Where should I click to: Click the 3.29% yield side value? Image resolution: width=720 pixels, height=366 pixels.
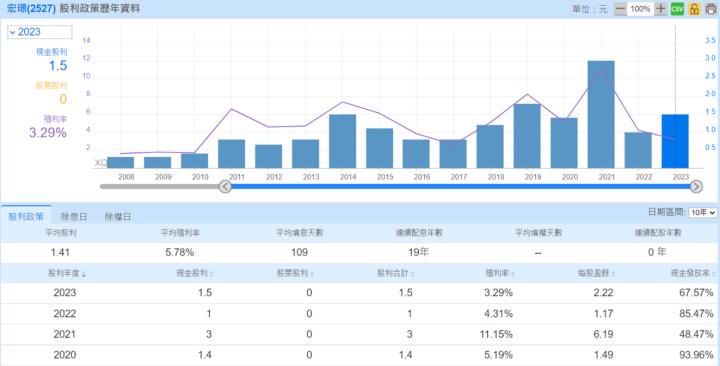pyautogui.click(x=48, y=133)
